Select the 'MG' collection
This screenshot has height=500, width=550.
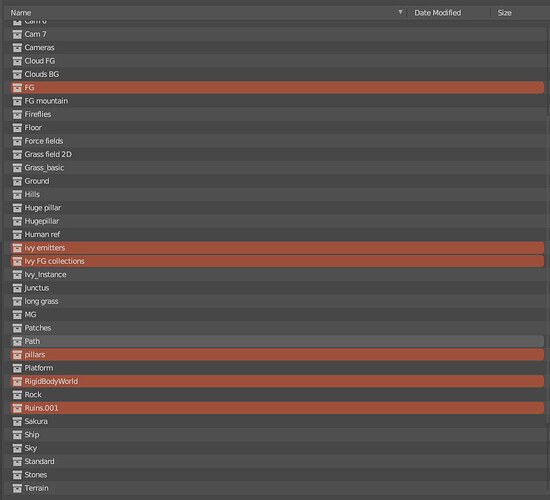pyautogui.click(x=277, y=315)
